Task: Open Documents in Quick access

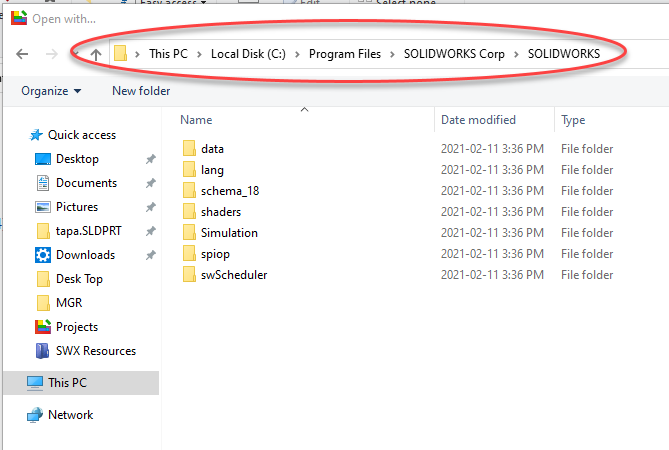Action: point(76,183)
